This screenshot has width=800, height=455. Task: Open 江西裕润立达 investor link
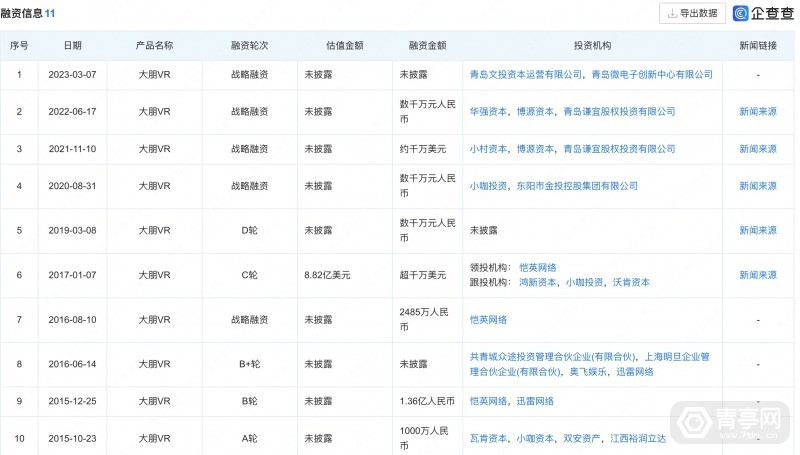pyautogui.click(x=638, y=439)
